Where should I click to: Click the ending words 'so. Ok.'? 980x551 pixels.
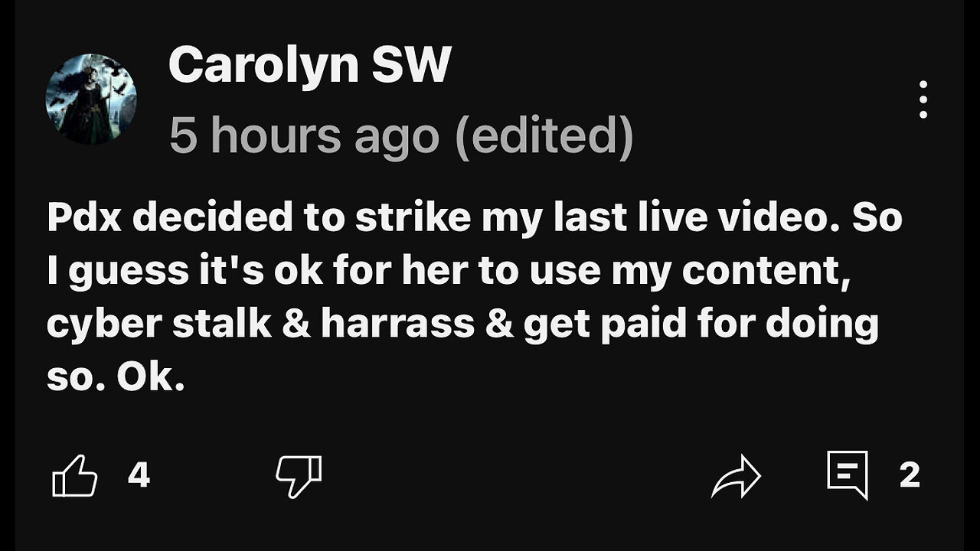click(x=116, y=377)
